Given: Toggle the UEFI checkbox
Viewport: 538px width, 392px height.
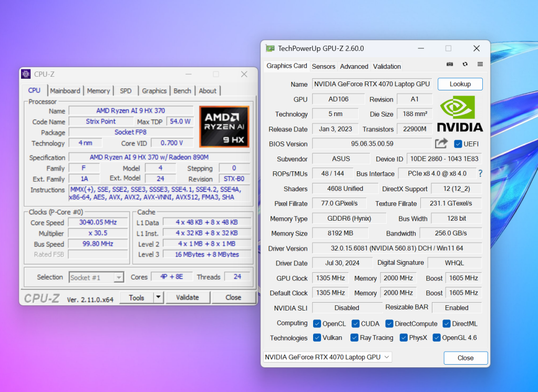Looking at the screenshot, I should pyautogui.click(x=458, y=144).
